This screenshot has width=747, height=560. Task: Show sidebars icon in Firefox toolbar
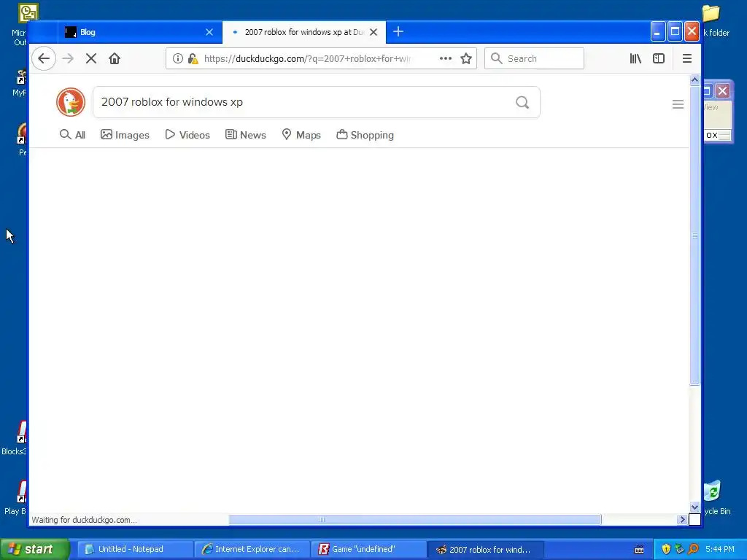tap(659, 58)
